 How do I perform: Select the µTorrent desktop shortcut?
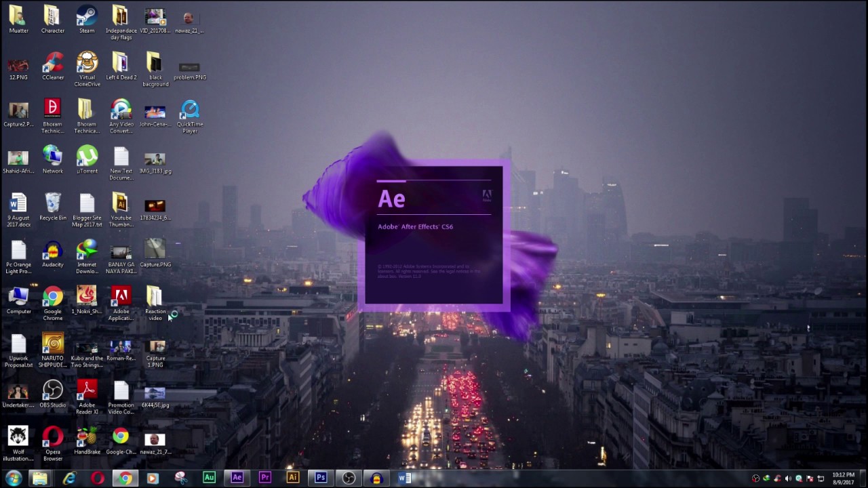[x=87, y=160]
